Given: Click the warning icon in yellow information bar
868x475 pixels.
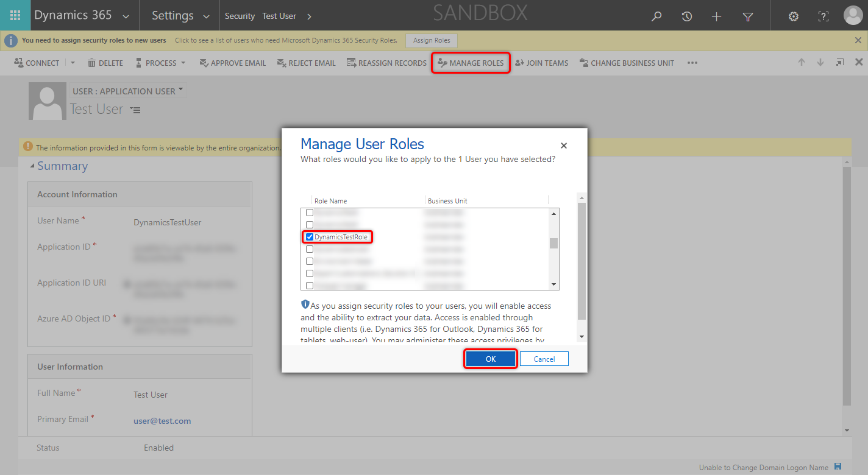Looking at the screenshot, I should (x=27, y=147).
